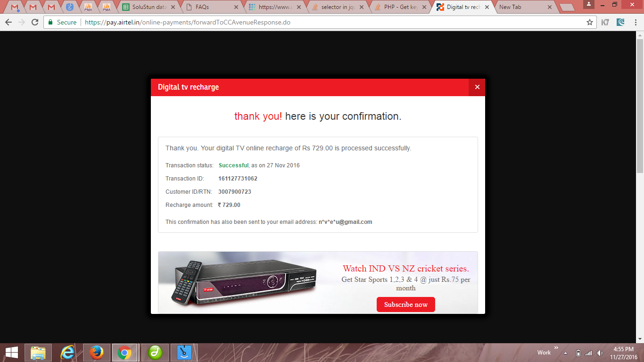Bookmark this page with the star
The height and width of the screenshot is (362, 644).
[589, 22]
